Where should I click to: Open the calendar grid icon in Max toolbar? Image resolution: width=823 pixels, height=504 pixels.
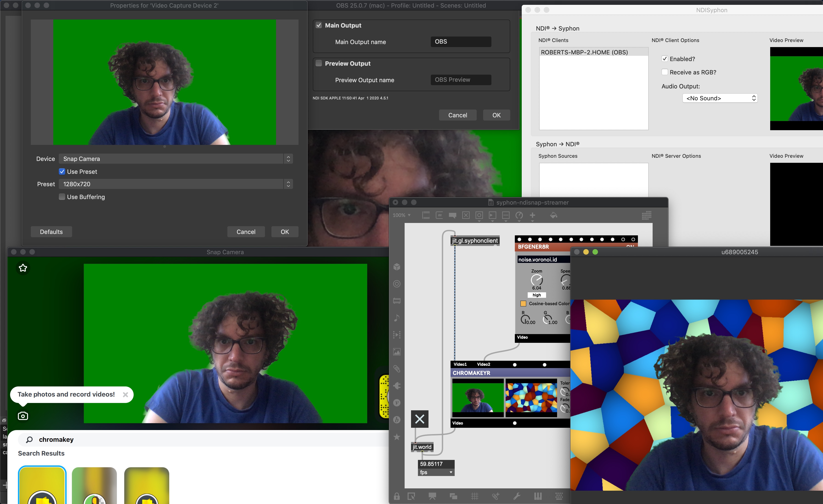click(x=646, y=215)
